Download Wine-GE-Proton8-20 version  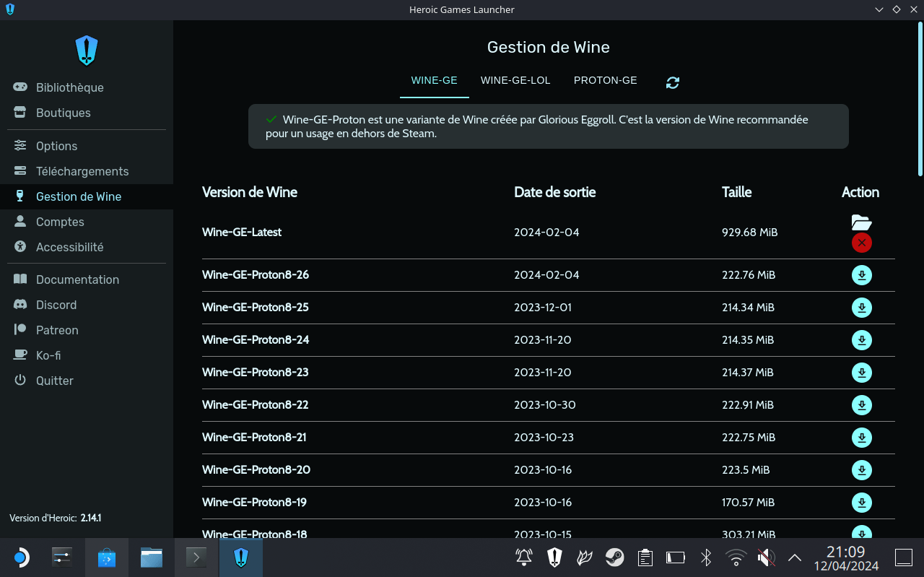(x=862, y=470)
